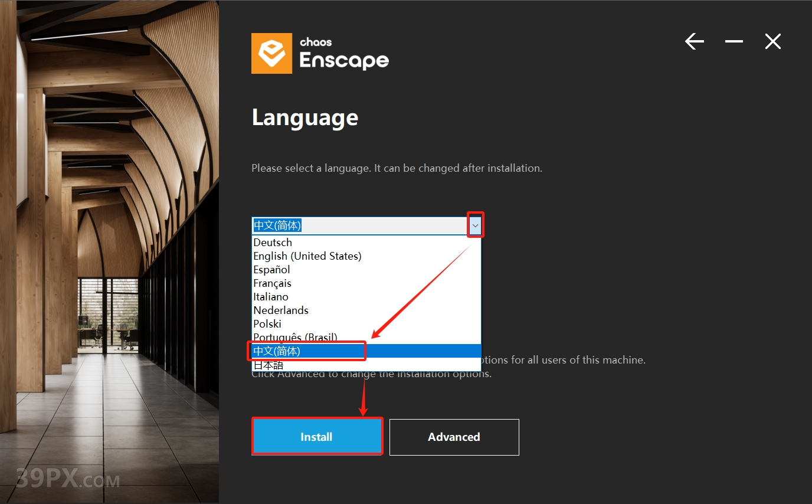Image resolution: width=812 pixels, height=504 pixels.
Task: Click the orange Enscape emblem above the wordmark
Action: [271, 53]
